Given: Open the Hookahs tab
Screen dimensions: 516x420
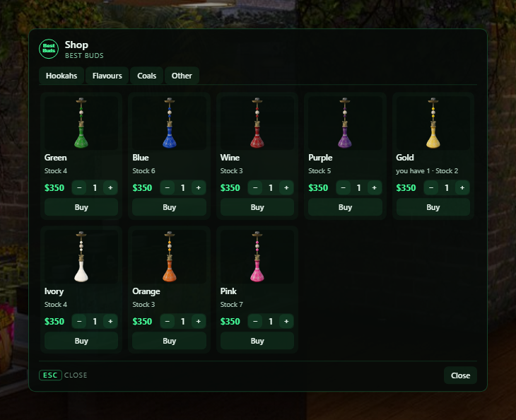Looking at the screenshot, I should 61,76.
